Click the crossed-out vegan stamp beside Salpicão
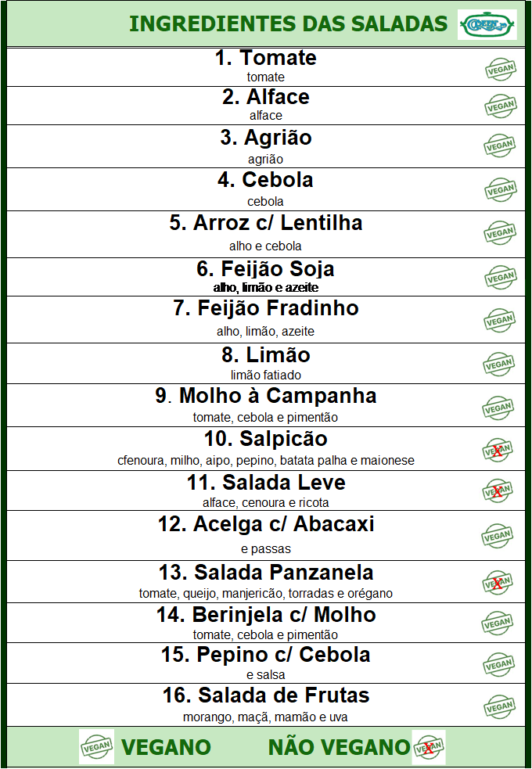 (498, 450)
